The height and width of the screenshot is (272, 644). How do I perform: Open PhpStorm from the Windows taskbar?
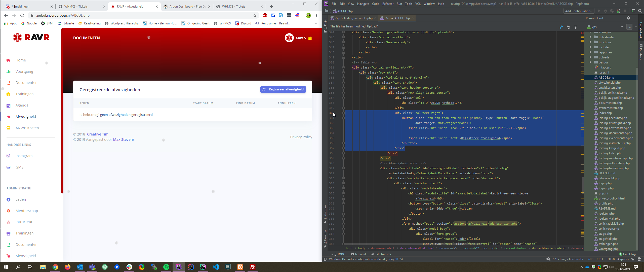178,267
